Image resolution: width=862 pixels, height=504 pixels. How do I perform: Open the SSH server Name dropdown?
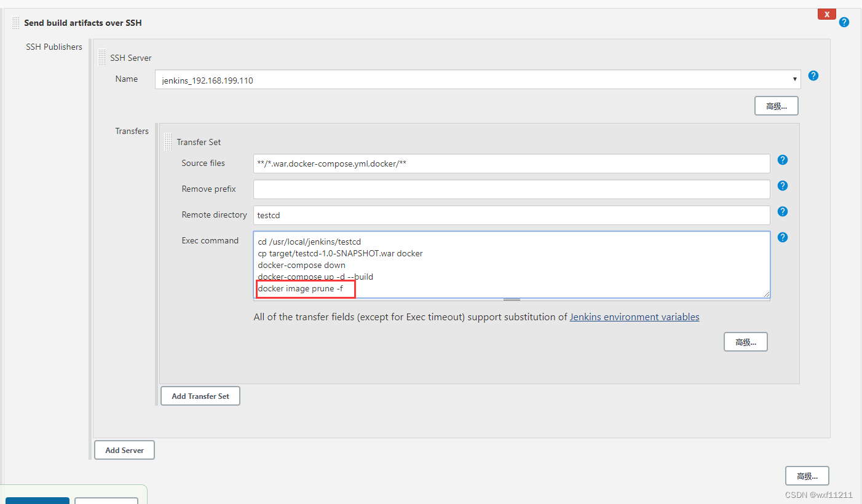pos(478,80)
